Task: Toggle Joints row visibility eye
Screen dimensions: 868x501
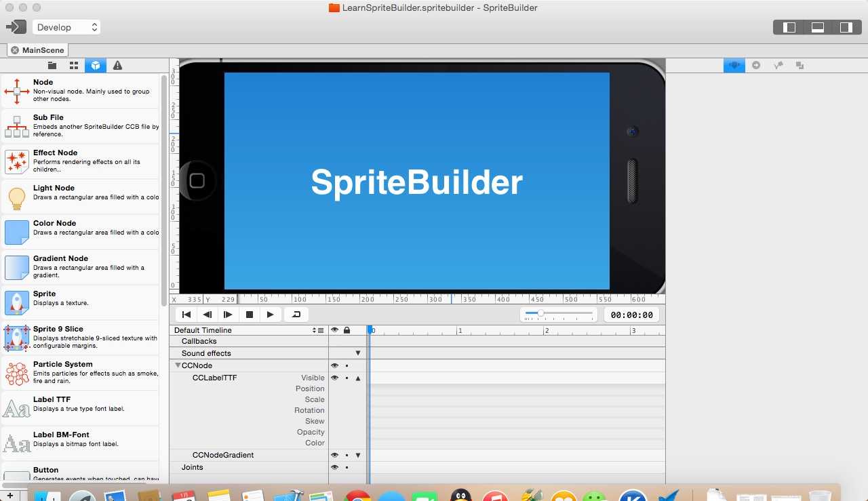Action: point(334,467)
